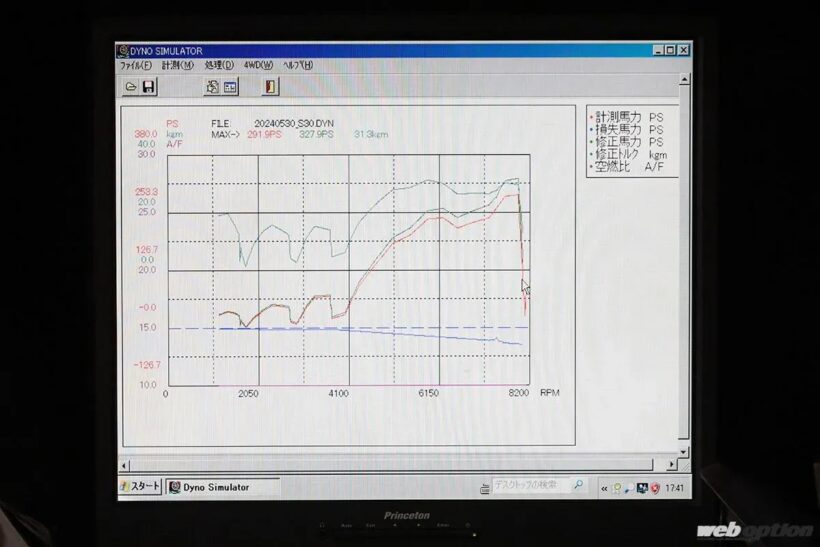Click the red shield security tray icon
Screen dimensions: 820x547
pyautogui.click(x=656, y=487)
